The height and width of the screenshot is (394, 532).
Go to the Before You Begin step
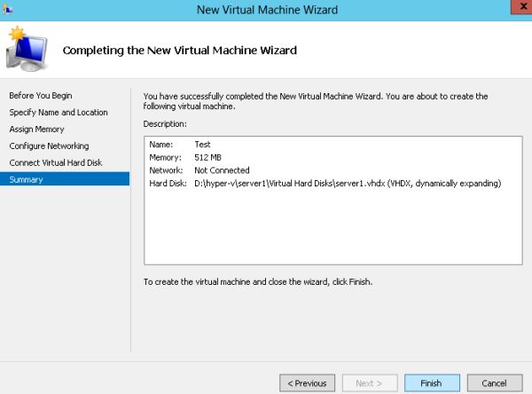coord(41,96)
